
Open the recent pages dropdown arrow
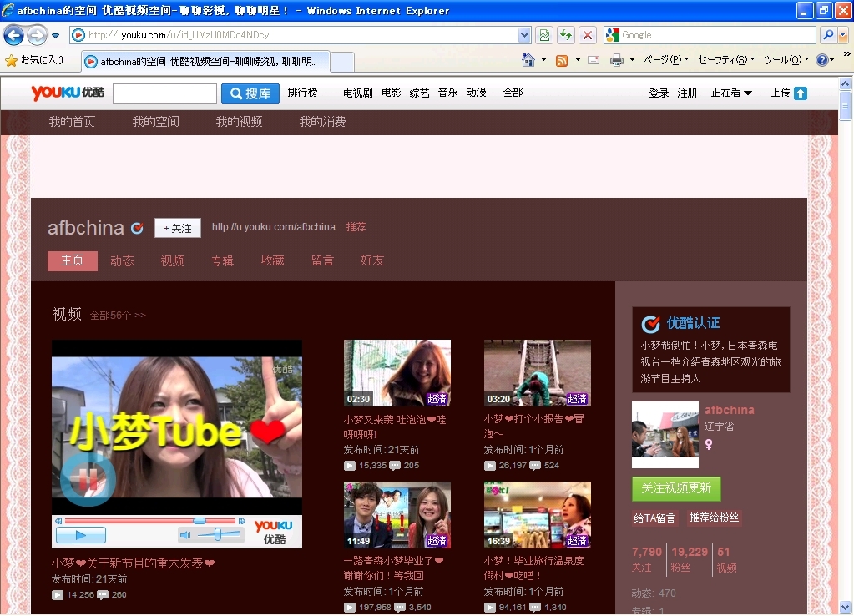(56, 36)
